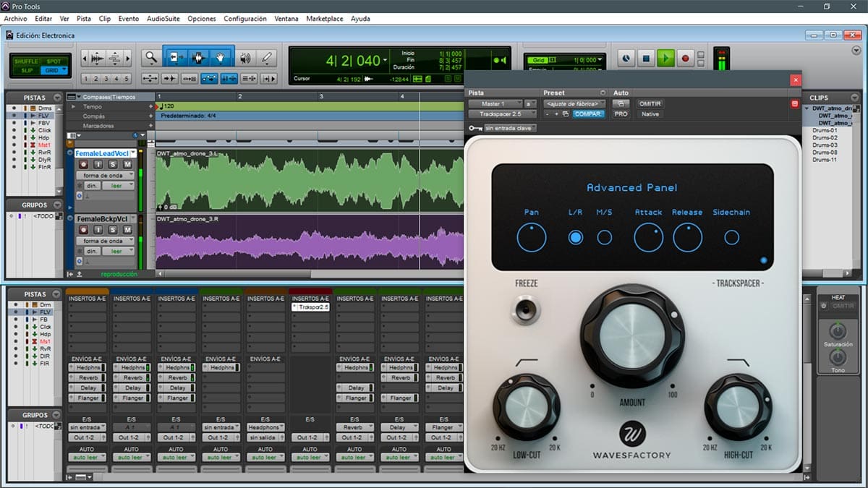Click the Pan knob
Image resolution: width=868 pixels, height=488 pixels.
(x=532, y=237)
